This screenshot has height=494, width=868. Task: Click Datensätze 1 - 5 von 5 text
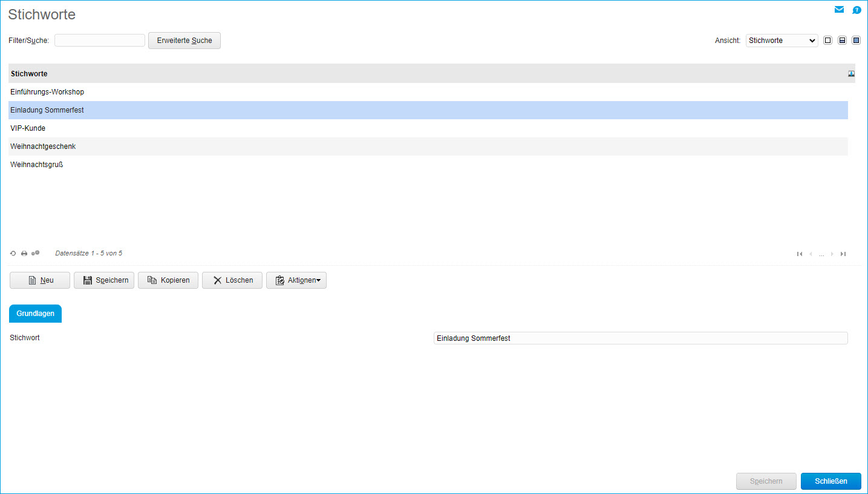tap(88, 254)
